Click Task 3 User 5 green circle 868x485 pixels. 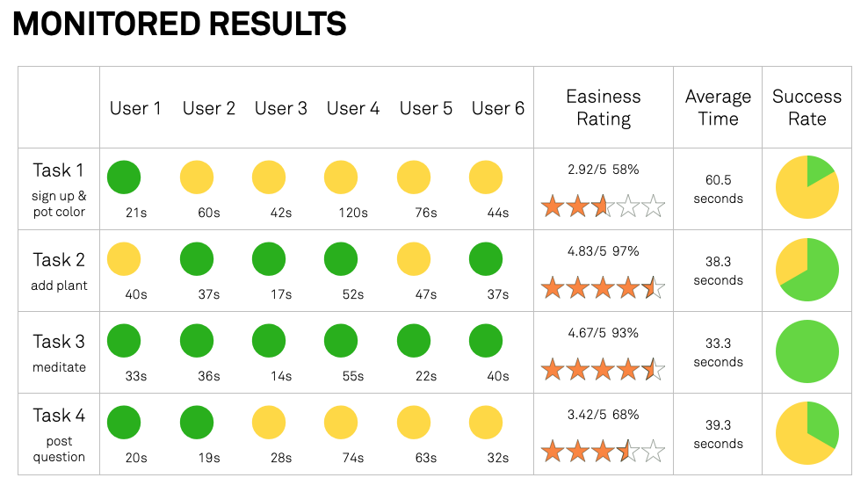tap(414, 341)
